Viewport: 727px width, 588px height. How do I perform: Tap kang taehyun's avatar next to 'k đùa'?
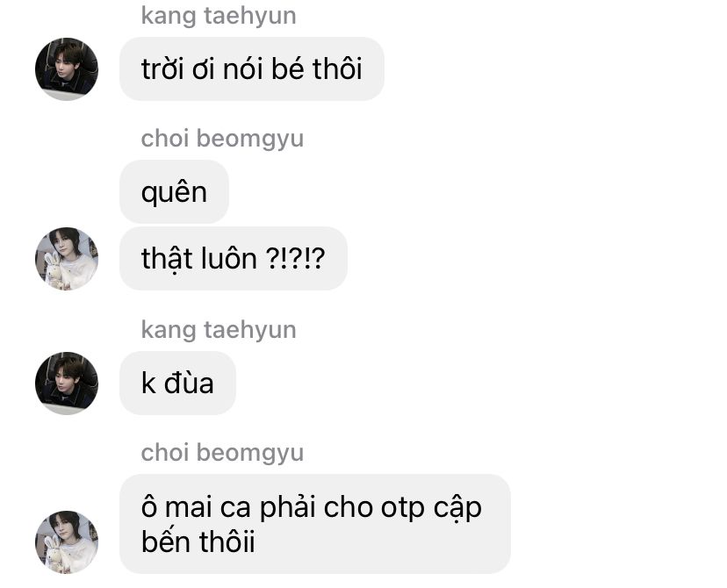coord(67,384)
